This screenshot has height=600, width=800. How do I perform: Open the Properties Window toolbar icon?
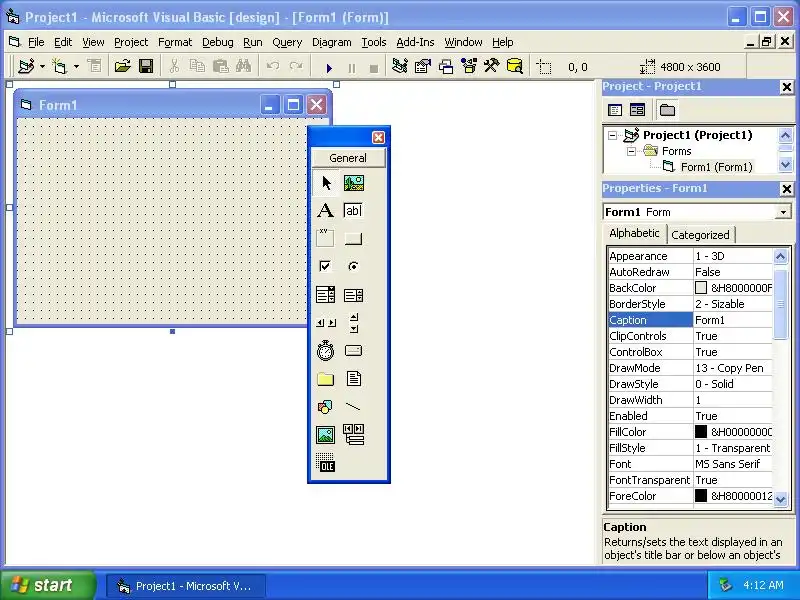click(x=422, y=66)
